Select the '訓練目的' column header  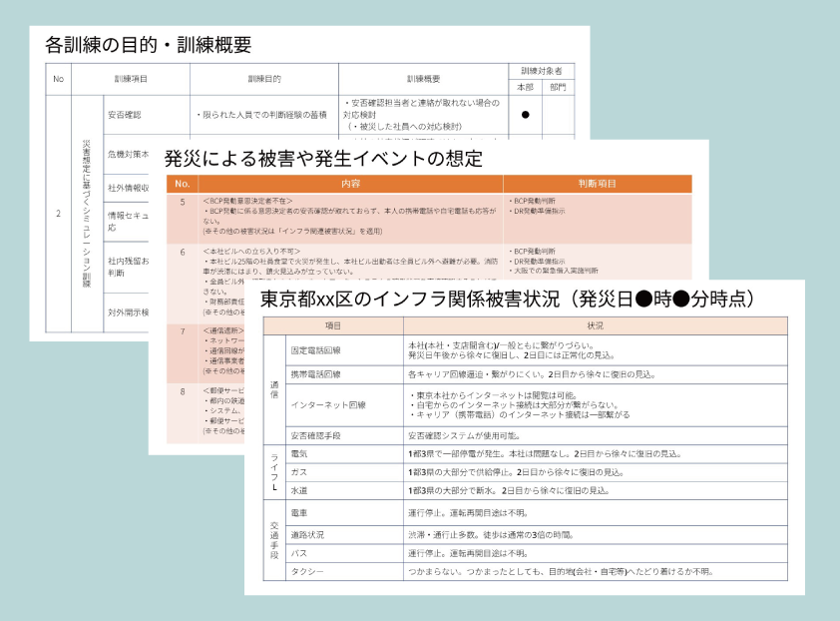[264, 79]
